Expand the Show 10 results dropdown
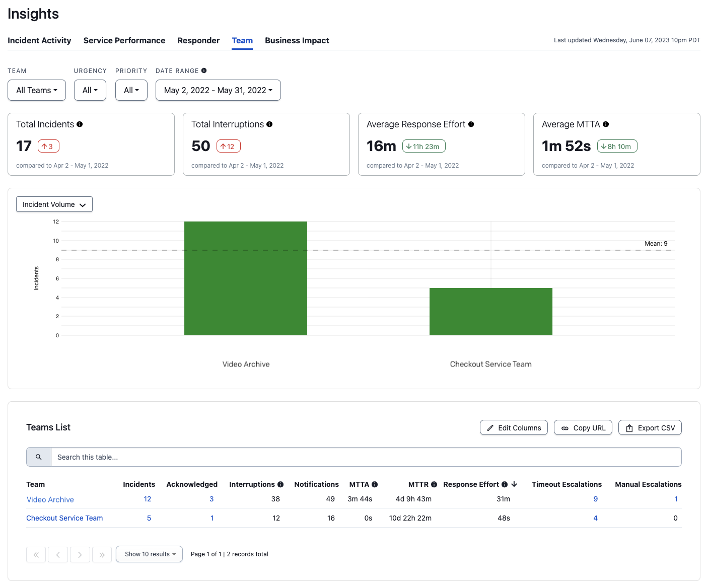Screen dimensions: 708x588 click(x=149, y=554)
